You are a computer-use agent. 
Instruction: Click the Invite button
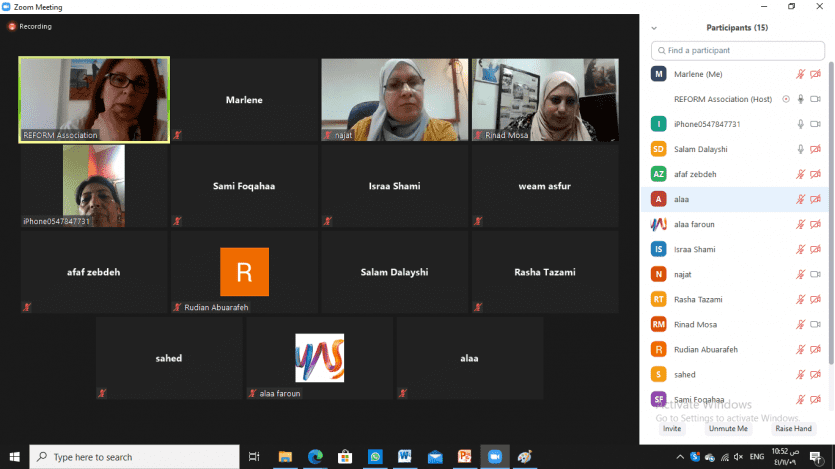671,428
